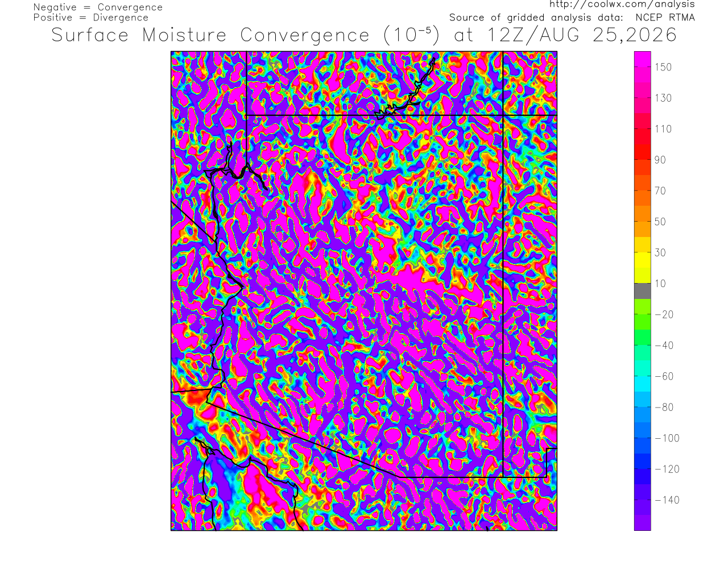
Task: Click the purple bottom of color scale
Action: click(x=643, y=523)
